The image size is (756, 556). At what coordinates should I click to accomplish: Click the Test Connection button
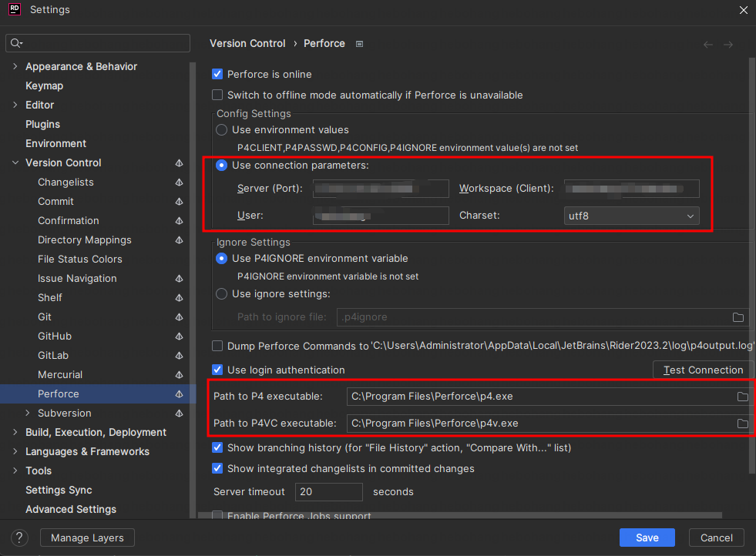pos(703,370)
